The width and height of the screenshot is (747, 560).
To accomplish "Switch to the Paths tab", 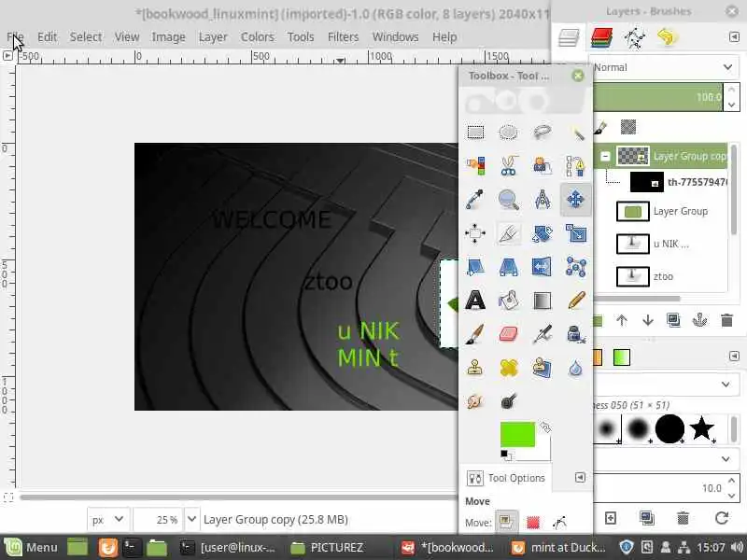I will 635,37.
